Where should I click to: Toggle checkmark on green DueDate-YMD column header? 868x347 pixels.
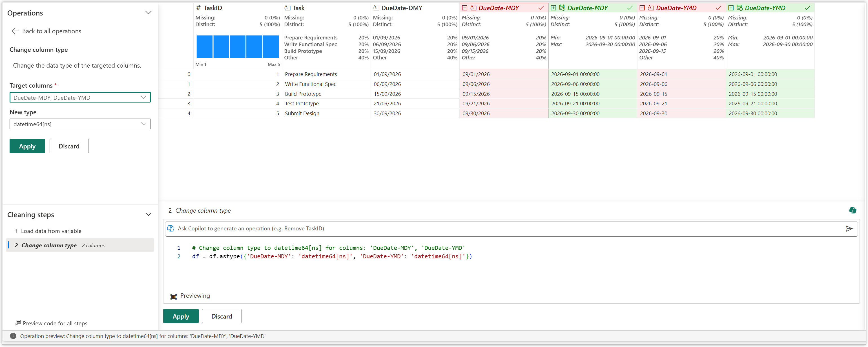[807, 8]
